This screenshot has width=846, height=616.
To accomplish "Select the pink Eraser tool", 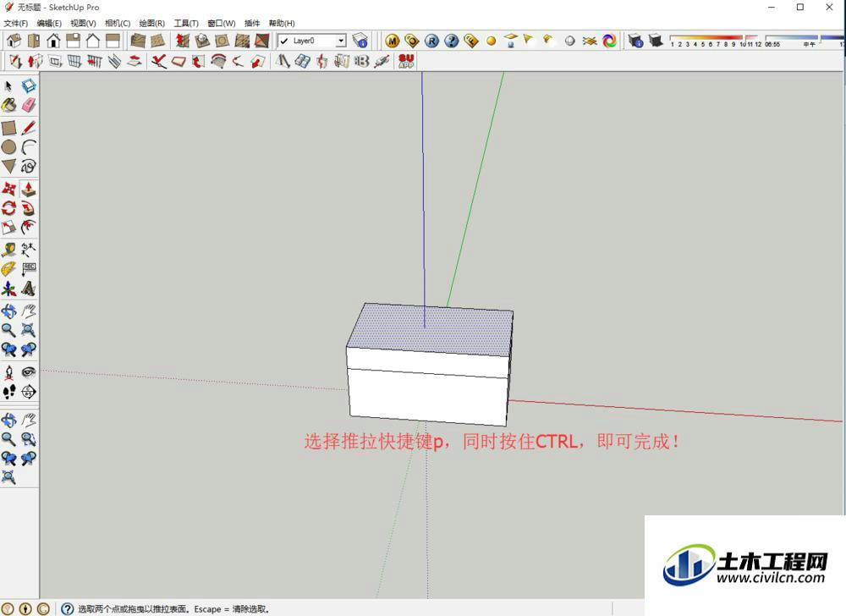I will (29, 105).
